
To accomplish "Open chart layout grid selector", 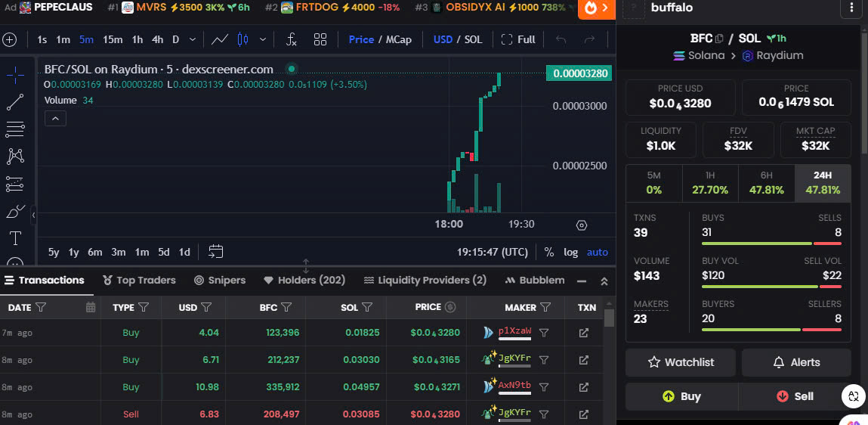I will 320,39.
